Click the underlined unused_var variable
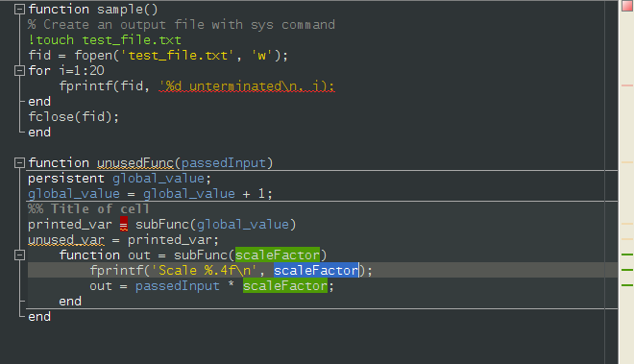This screenshot has height=364, width=634. pos(66,240)
